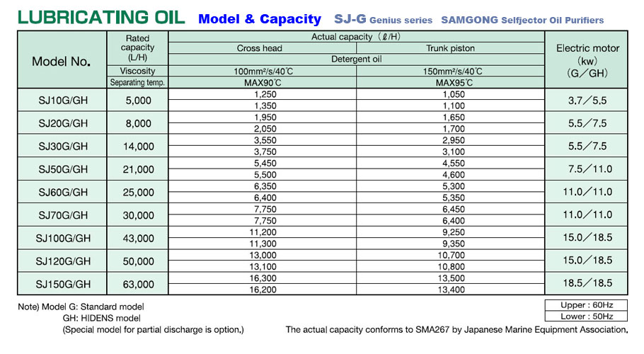
Task: Select model row SJ10G/GH
Action: [x=63, y=101]
